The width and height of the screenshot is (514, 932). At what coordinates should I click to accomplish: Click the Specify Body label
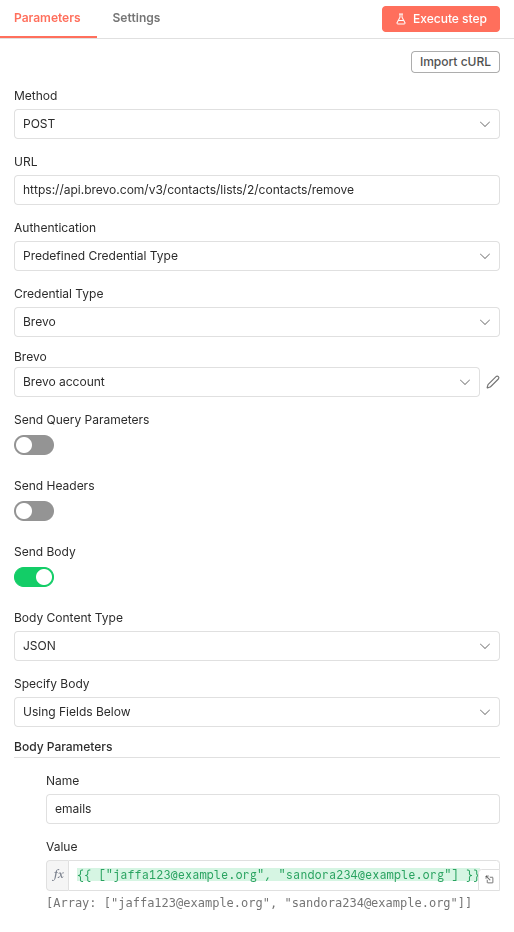pos(52,684)
